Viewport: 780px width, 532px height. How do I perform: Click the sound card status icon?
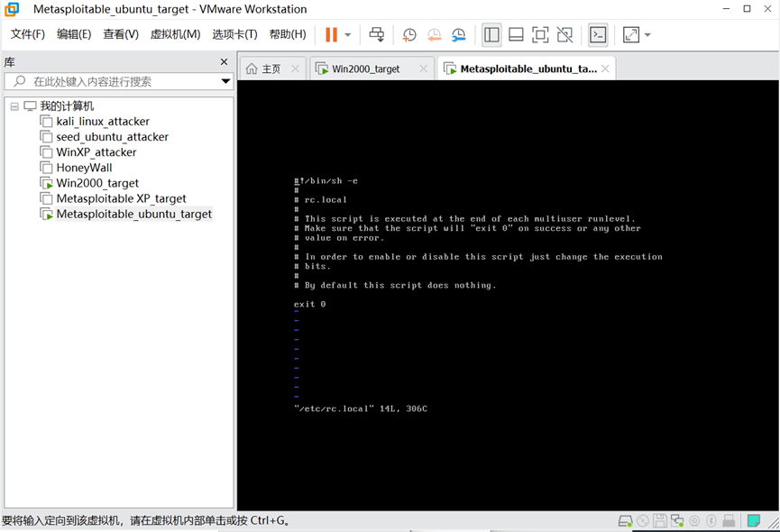(x=694, y=521)
